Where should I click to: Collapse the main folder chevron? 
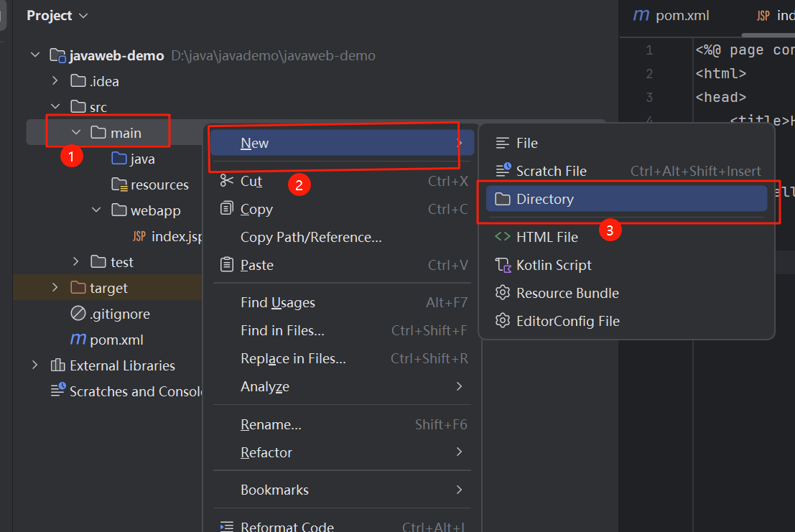pyautogui.click(x=76, y=132)
